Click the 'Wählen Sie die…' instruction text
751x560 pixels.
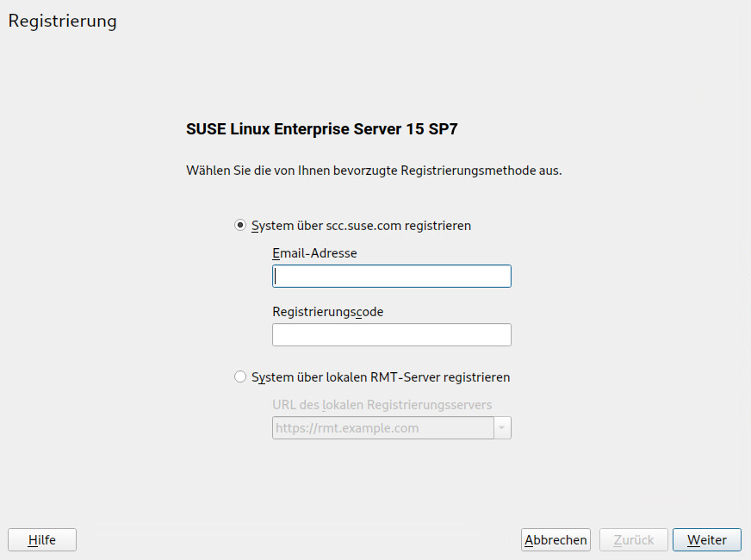pos(374,171)
